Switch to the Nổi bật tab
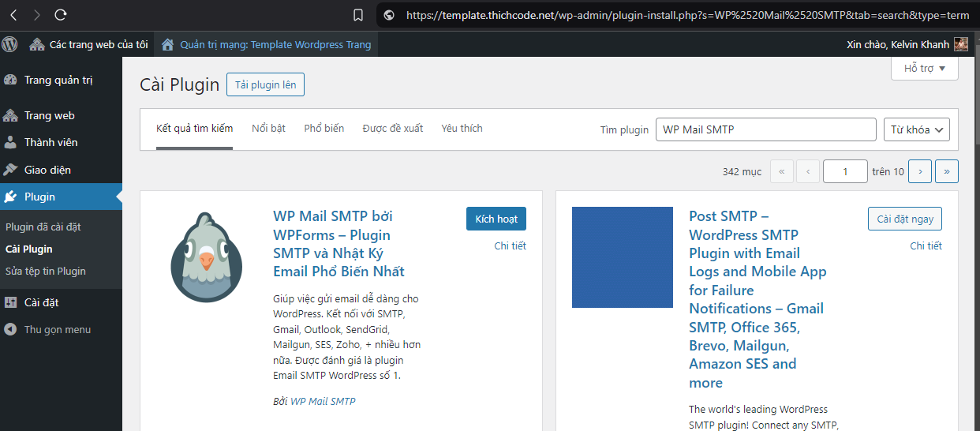The image size is (980, 431). point(268,129)
